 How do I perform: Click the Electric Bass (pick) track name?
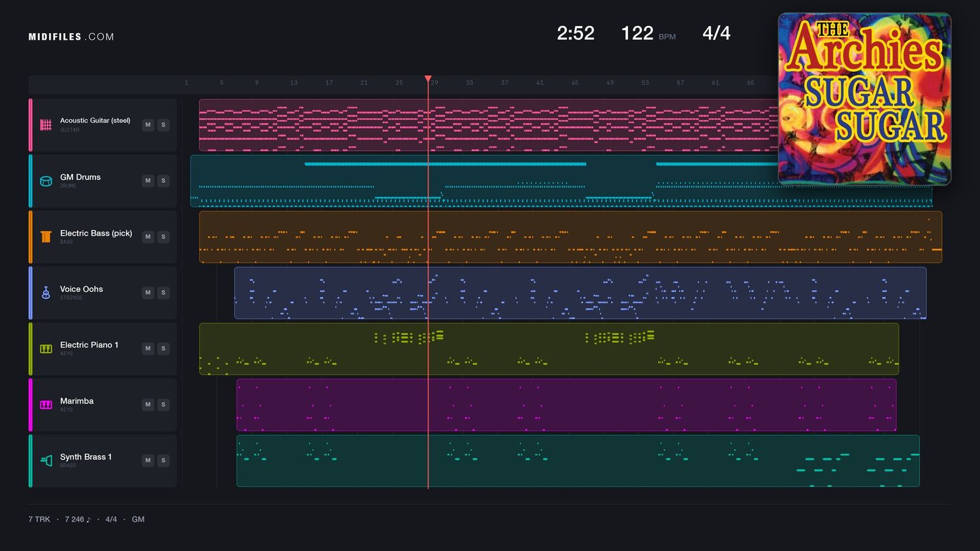click(x=96, y=233)
